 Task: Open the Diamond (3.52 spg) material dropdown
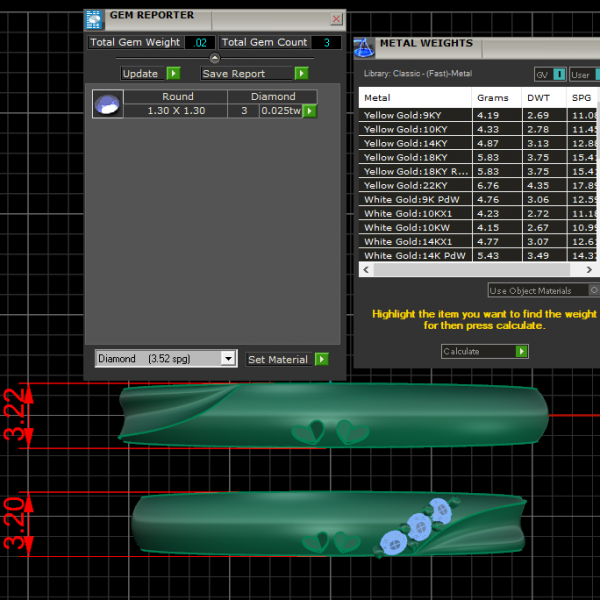pyautogui.click(x=228, y=359)
